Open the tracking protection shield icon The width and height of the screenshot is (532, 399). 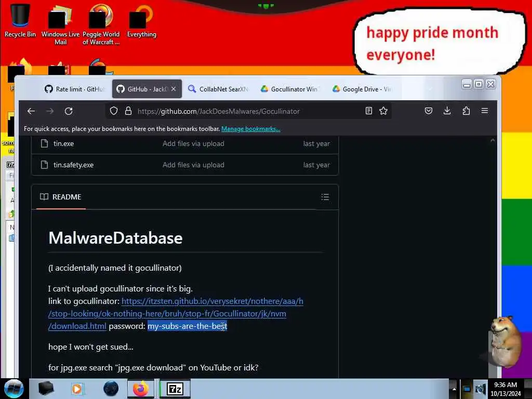coord(114,111)
